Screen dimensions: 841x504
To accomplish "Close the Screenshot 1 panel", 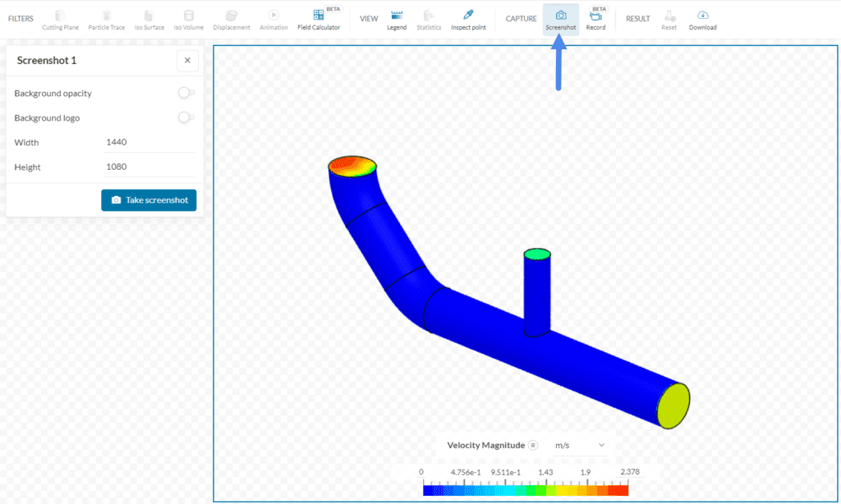I will [x=187, y=60].
